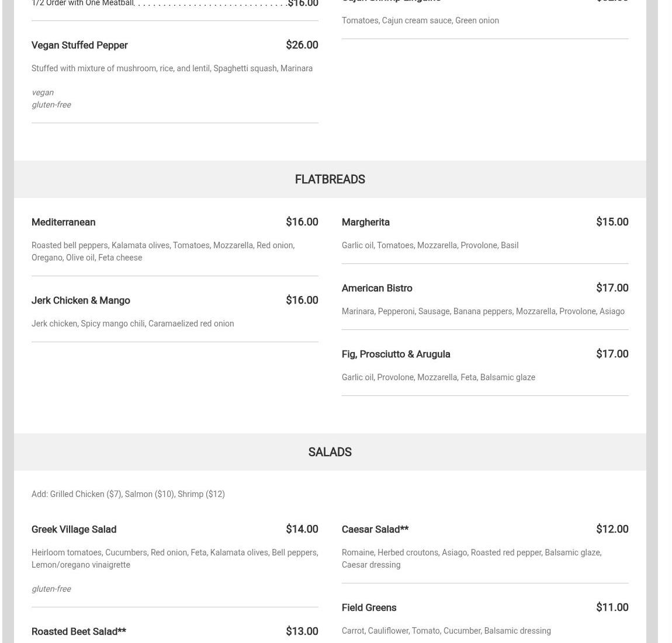Screen dimensions: 672x643
Task: Click the "vegan" dietary tag under Stuffed Pepper
Action: [x=43, y=92]
